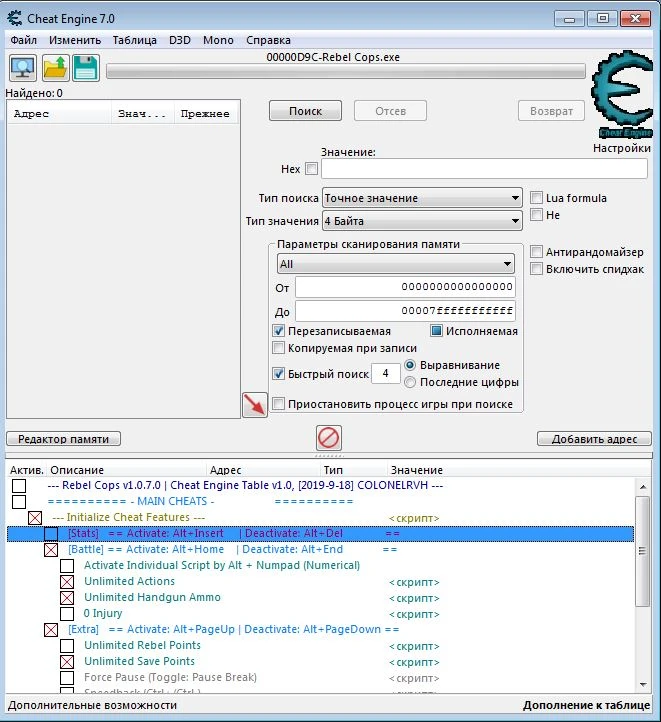Enable Антирандомайзер checkbox
The height and width of the screenshot is (722, 661).
[x=536, y=252]
